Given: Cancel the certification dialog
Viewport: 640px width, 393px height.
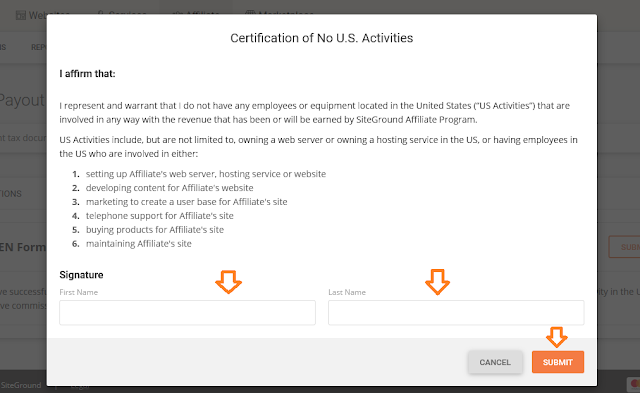Looking at the screenshot, I should point(495,362).
